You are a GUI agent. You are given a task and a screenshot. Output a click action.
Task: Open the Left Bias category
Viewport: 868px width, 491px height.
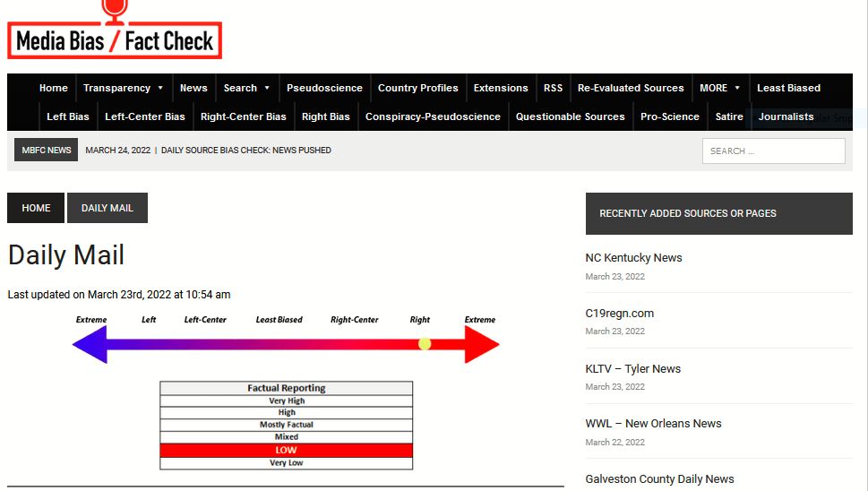[67, 116]
